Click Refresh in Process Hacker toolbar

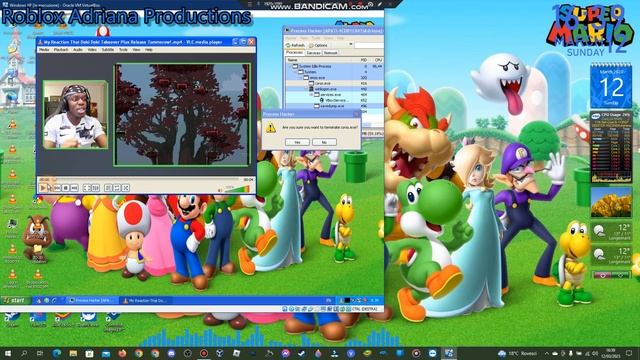click(295, 45)
